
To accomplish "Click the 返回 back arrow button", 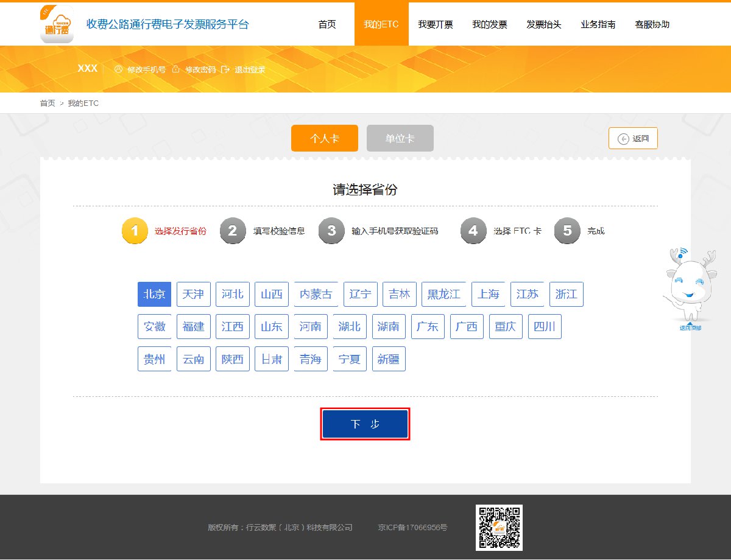I will point(633,138).
